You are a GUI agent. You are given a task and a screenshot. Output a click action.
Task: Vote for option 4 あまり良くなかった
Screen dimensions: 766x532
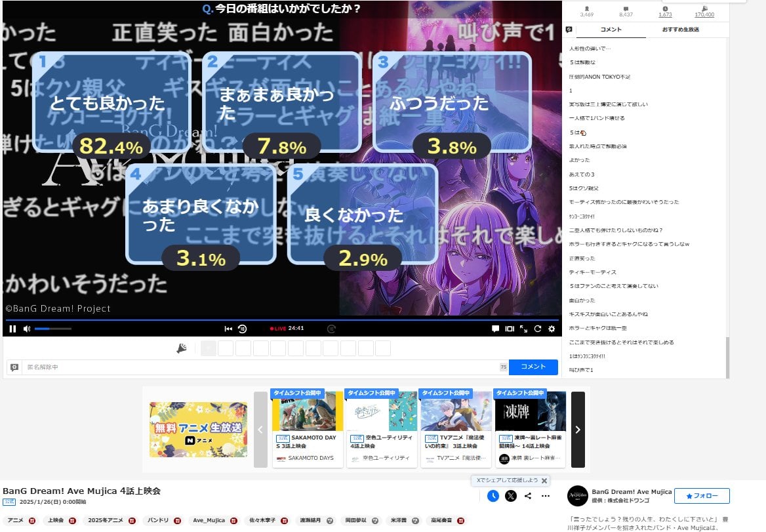pos(201,214)
